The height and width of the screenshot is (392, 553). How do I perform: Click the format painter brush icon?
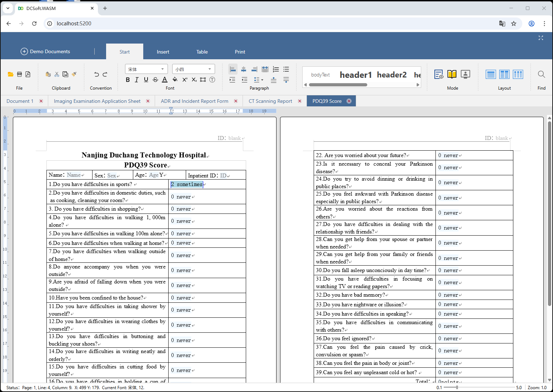pos(74,74)
